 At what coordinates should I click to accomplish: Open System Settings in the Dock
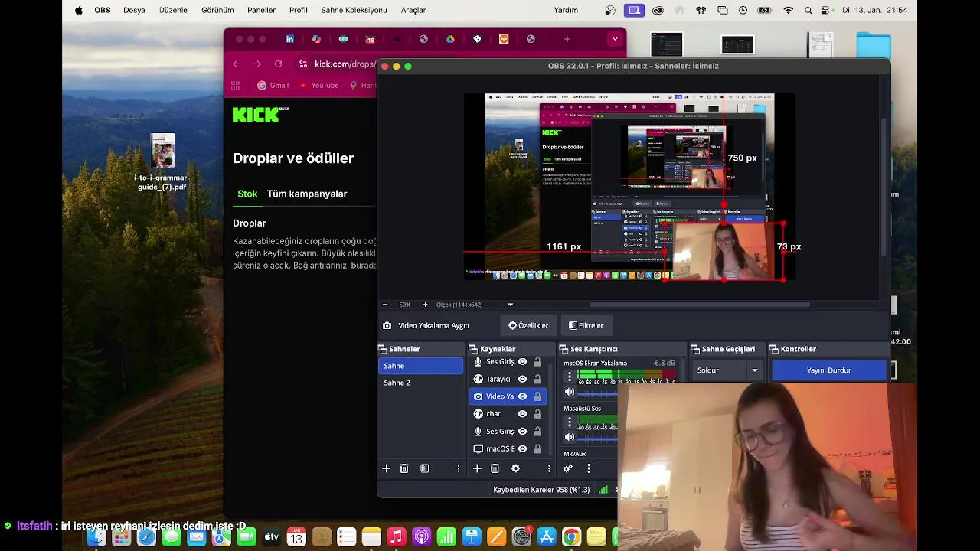[521, 537]
